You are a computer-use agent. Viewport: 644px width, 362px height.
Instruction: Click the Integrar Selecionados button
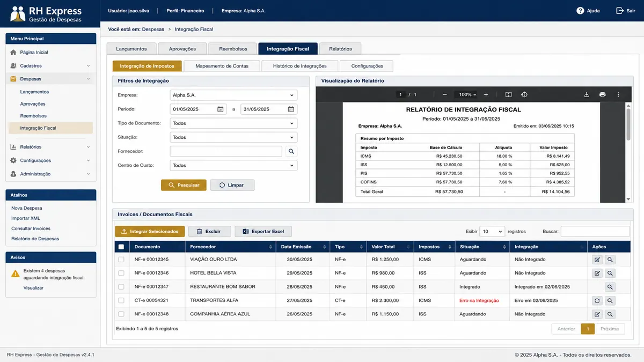150,231
